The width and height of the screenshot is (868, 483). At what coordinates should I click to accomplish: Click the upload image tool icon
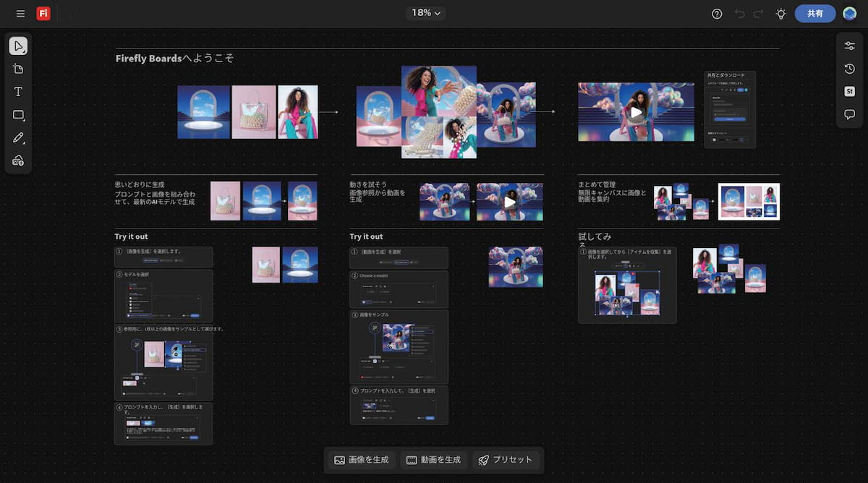coord(18,161)
